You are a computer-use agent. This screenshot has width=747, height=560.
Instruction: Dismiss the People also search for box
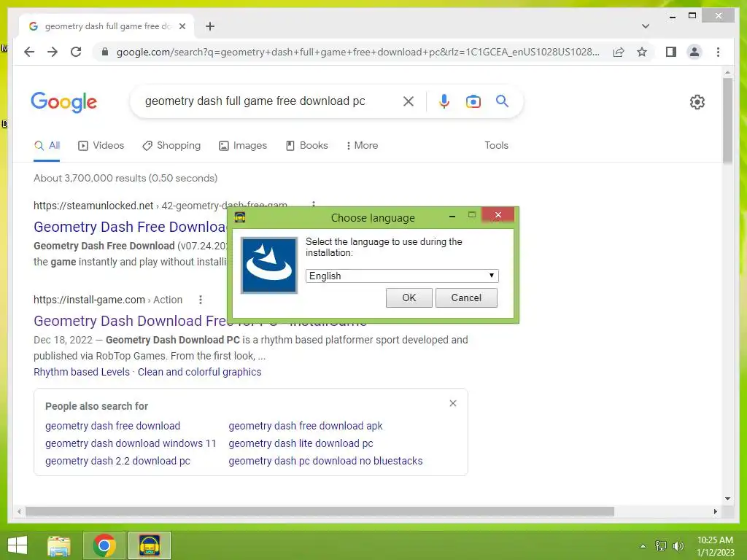(453, 403)
